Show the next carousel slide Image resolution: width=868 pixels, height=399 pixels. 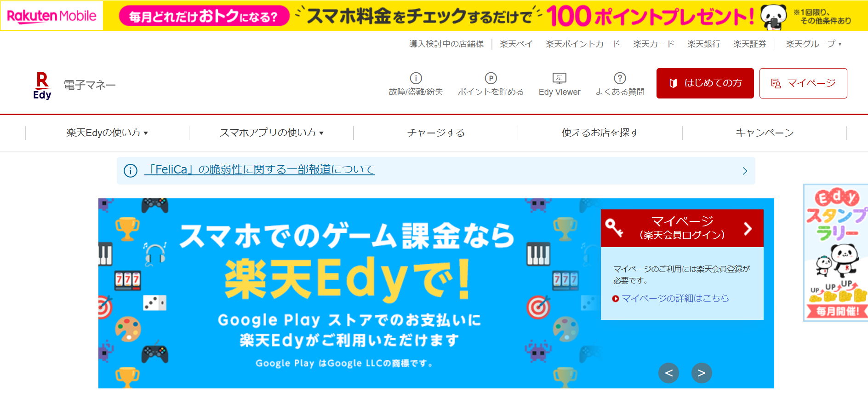(702, 373)
